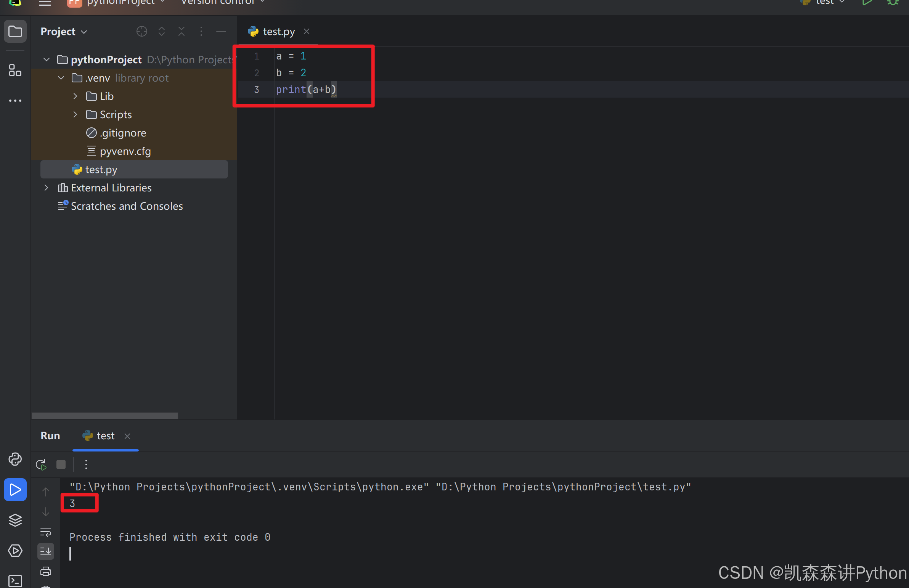Image resolution: width=909 pixels, height=588 pixels.
Task: Open the Project tool window folder icon
Action: [15, 31]
